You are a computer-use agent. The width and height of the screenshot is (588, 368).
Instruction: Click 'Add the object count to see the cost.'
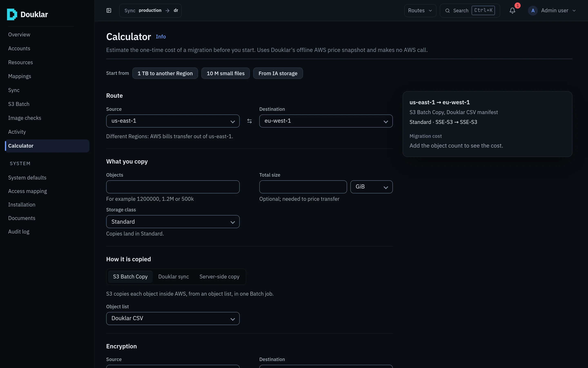coord(456,146)
